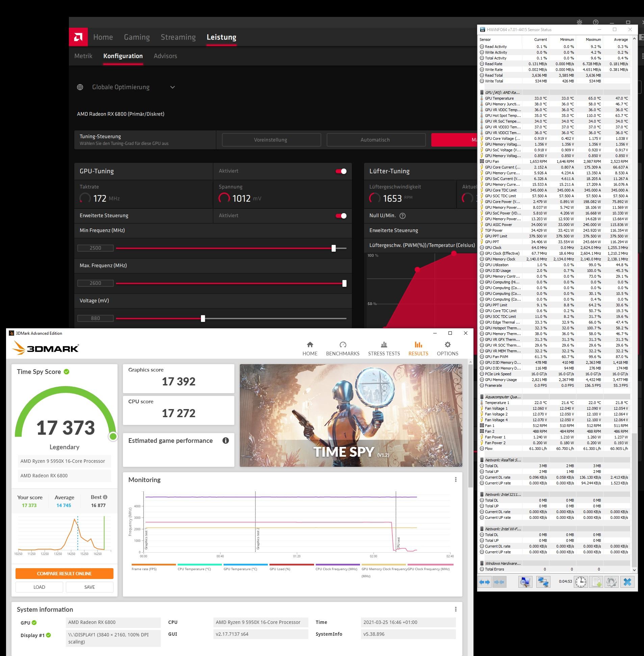The image size is (644, 656).
Task: Click the globe icon beside Globale Optimierung
Action: [x=80, y=87]
